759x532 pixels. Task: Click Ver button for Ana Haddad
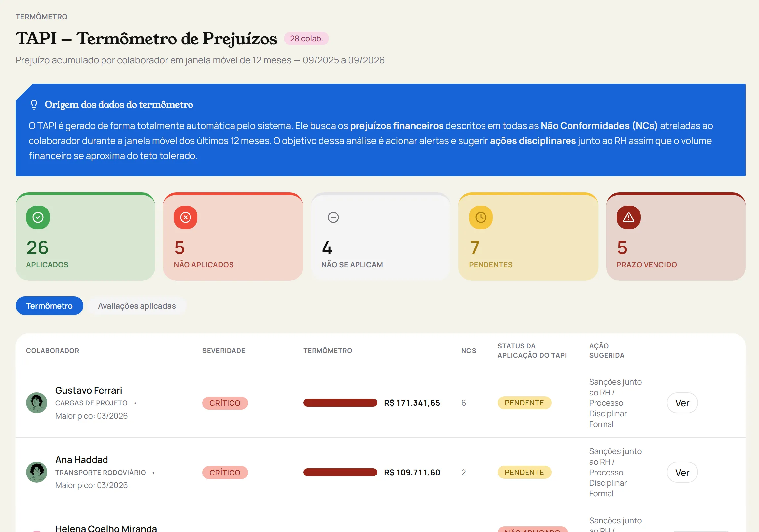coord(682,472)
